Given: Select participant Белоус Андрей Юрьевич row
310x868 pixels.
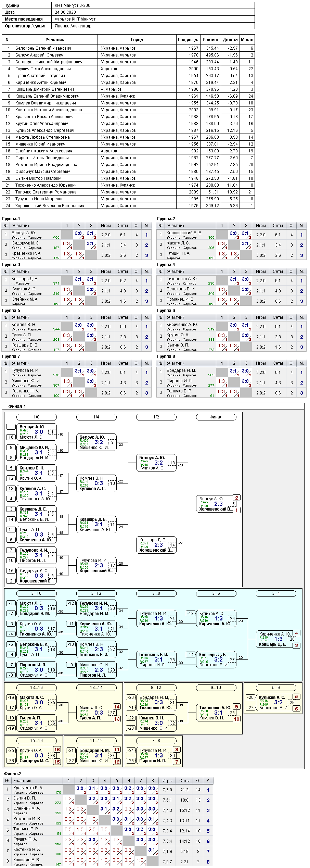Looking at the screenshot, I should 128,55.
